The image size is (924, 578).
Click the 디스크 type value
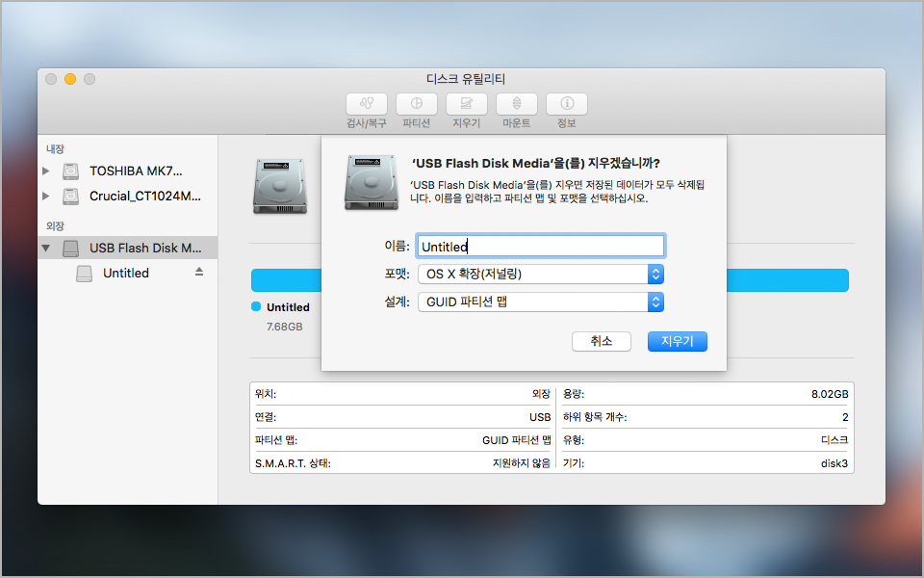click(x=834, y=440)
